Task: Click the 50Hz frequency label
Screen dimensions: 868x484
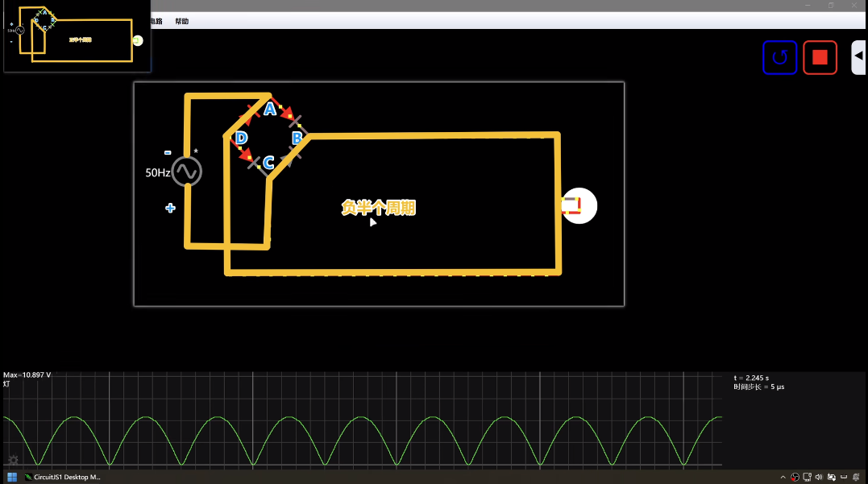Action: pos(158,172)
